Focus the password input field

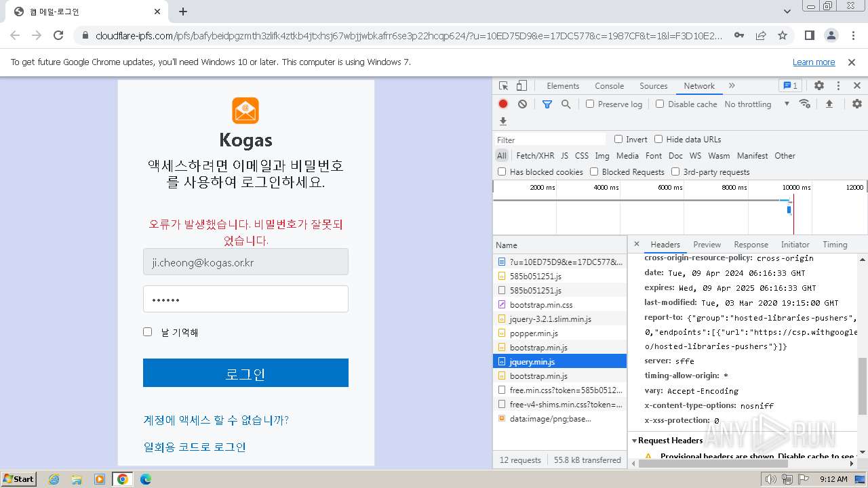click(245, 299)
